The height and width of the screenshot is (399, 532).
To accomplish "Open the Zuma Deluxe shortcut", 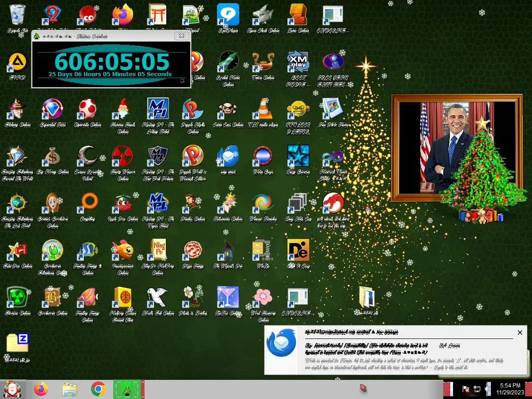I will click(298, 15).
